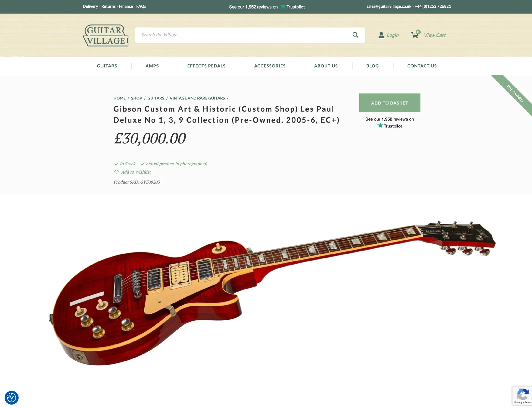Open the Amps menu
The width and height of the screenshot is (532, 408).
(152, 66)
